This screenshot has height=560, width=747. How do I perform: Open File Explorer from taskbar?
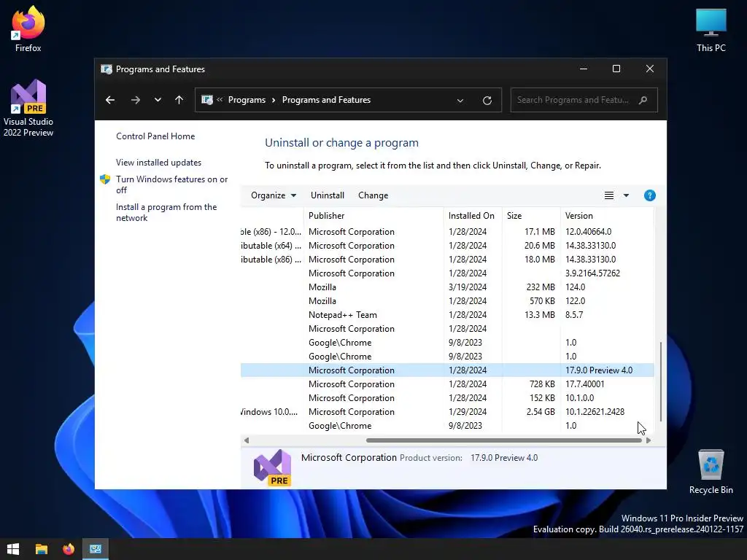(42, 549)
